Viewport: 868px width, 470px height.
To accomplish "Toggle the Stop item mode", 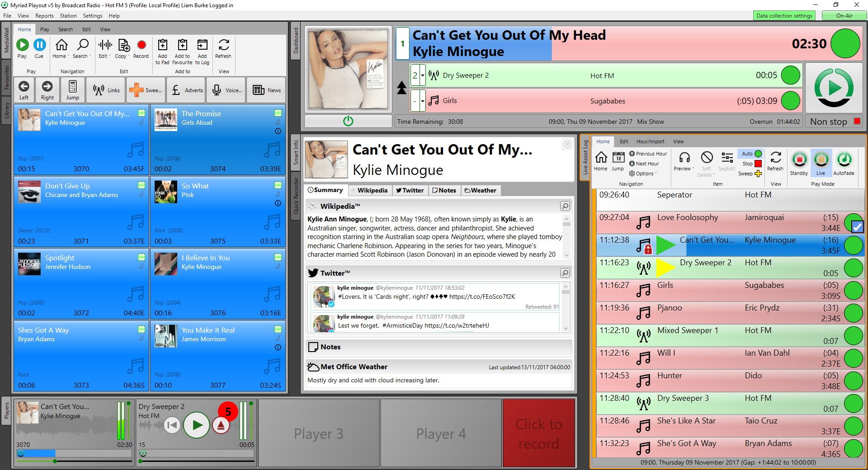I will [x=750, y=164].
